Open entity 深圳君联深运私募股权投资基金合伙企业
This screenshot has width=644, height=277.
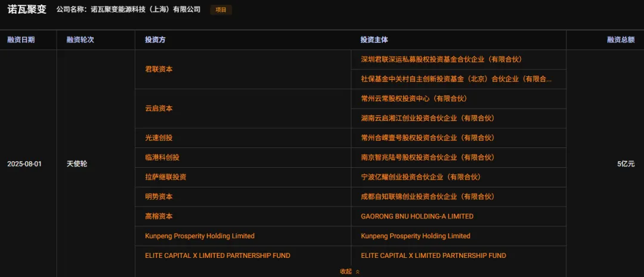pos(441,60)
